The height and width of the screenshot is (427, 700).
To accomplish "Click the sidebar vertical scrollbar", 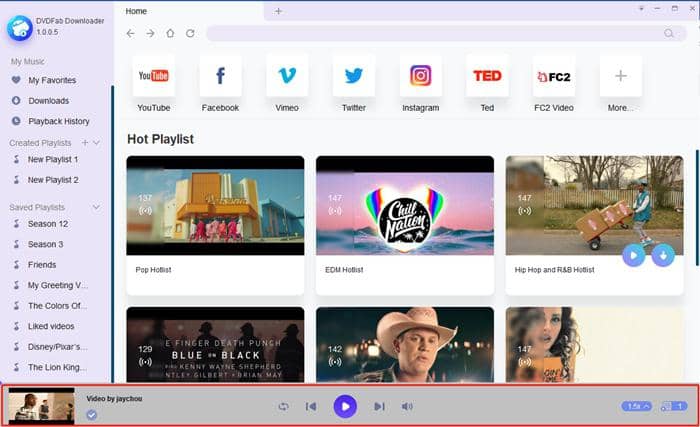I will click(112, 234).
